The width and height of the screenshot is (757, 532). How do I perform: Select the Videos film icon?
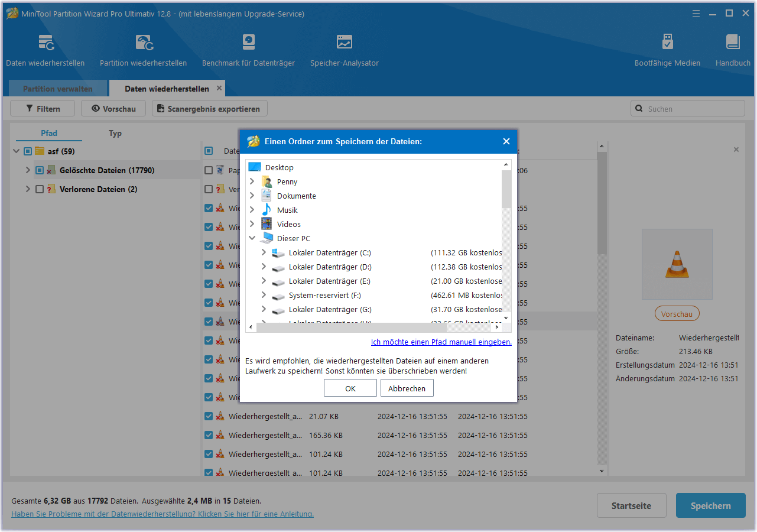click(267, 224)
